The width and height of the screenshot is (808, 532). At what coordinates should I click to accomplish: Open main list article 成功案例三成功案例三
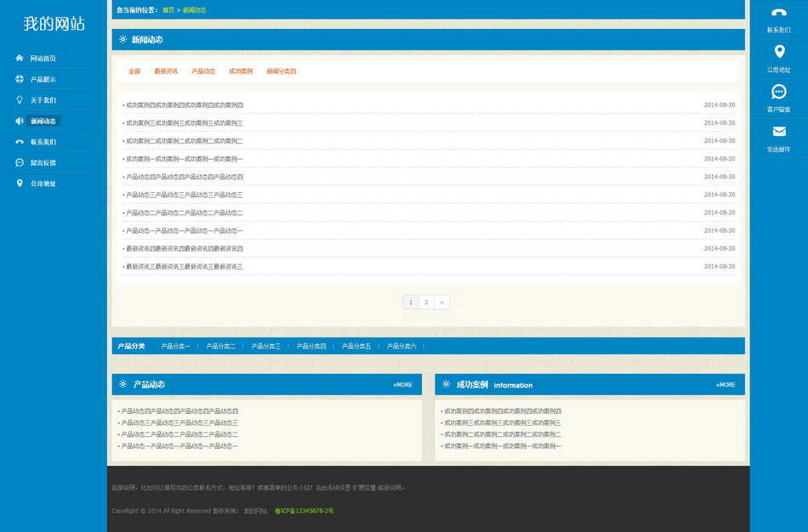(x=185, y=123)
